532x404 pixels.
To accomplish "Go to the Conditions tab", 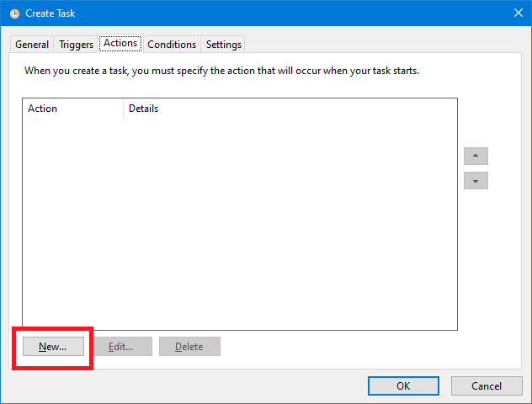I will tap(172, 45).
